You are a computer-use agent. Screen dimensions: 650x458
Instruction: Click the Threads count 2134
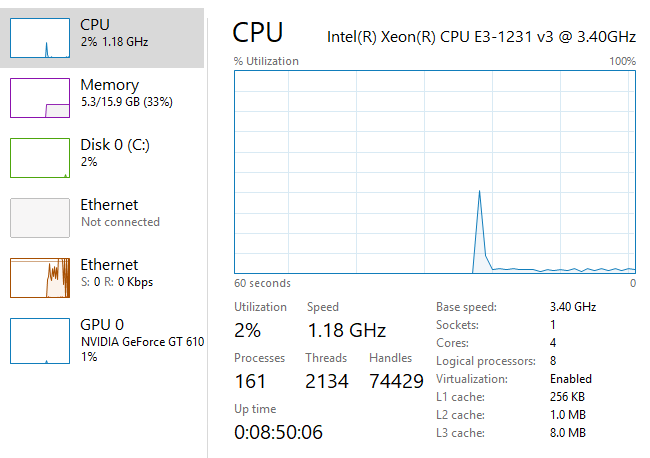coord(327,381)
